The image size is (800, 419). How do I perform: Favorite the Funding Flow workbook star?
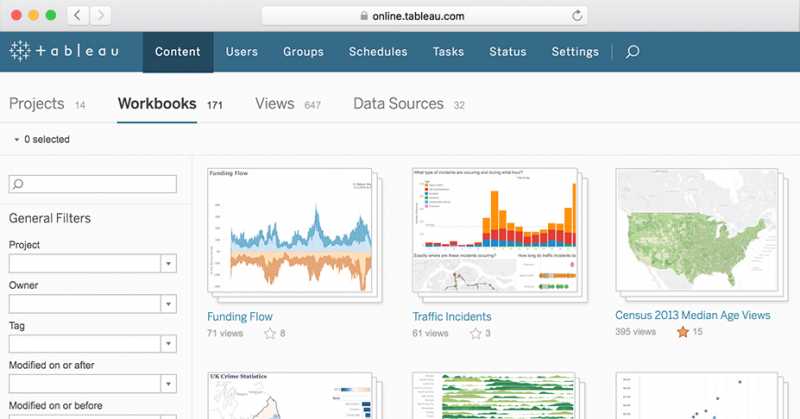coord(270,333)
